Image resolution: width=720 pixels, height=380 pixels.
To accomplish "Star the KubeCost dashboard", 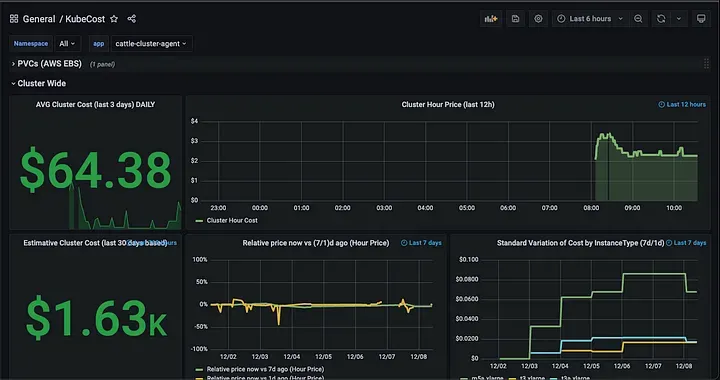I will tap(114, 19).
